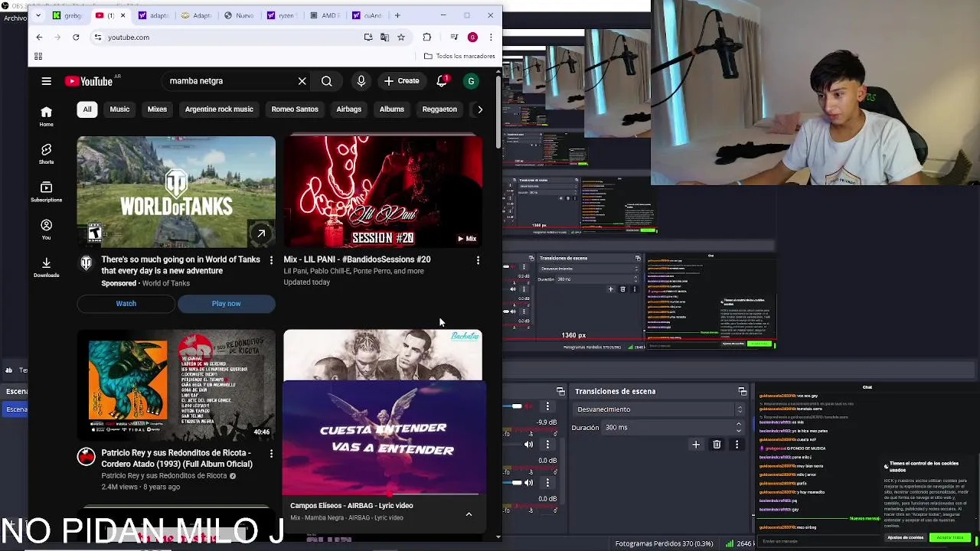
Task: Open Chrome tab search dropdown
Action: coord(39,15)
